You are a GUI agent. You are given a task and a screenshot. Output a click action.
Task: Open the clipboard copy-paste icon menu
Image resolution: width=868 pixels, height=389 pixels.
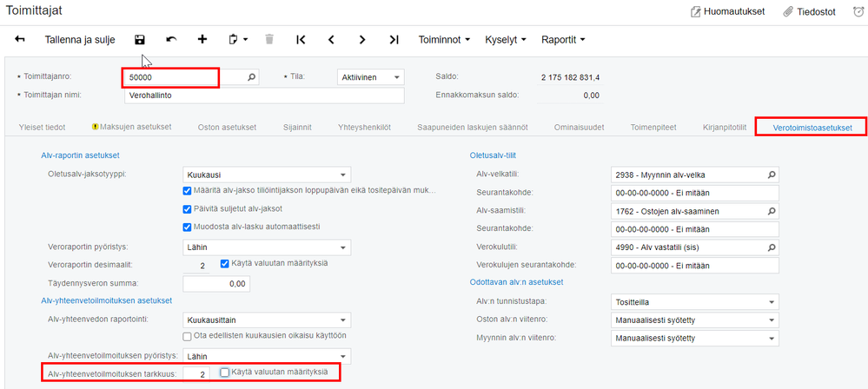click(238, 39)
